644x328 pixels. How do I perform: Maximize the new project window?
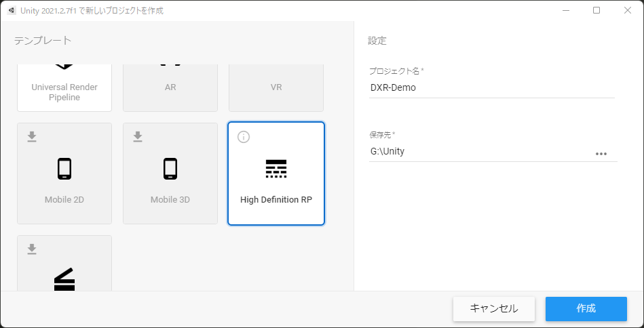(596, 11)
